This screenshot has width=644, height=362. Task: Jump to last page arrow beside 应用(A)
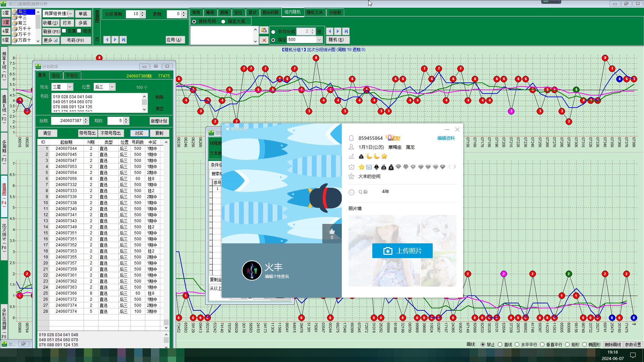123,40
